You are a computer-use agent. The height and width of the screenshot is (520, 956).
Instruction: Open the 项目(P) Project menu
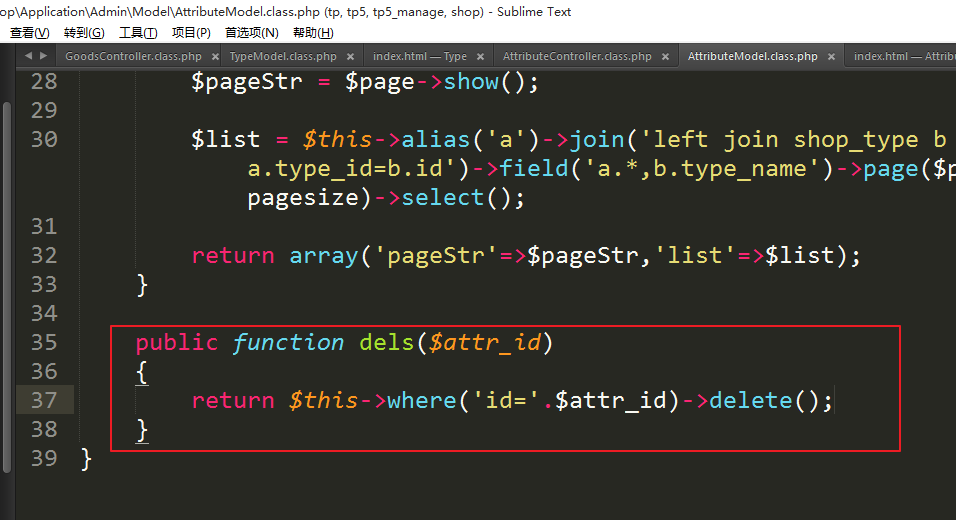coord(191,33)
